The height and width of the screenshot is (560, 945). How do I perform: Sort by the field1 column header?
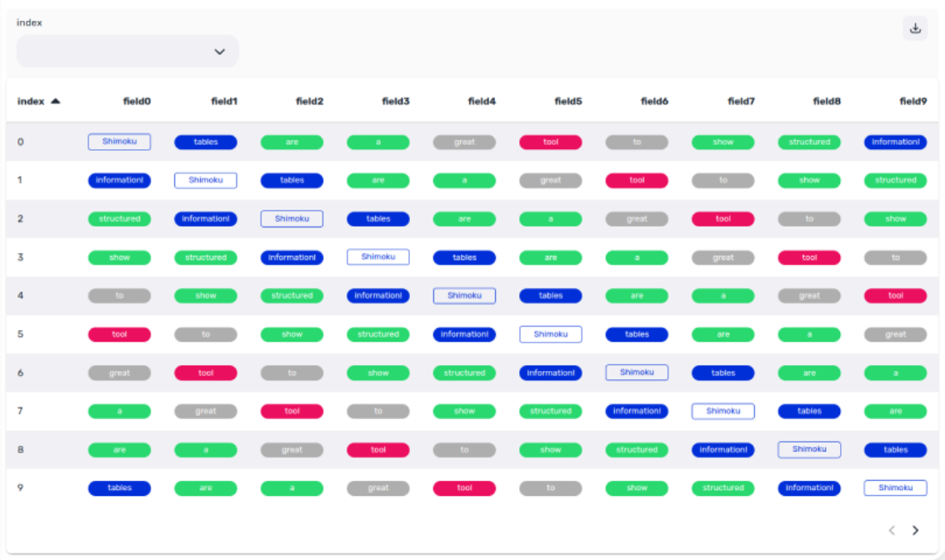224,102
